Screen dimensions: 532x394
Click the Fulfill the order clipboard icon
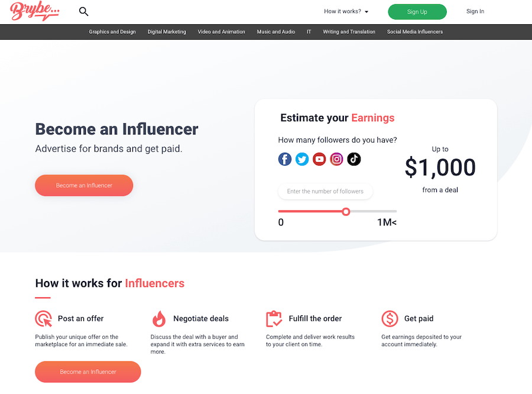[x=274, y=319]
